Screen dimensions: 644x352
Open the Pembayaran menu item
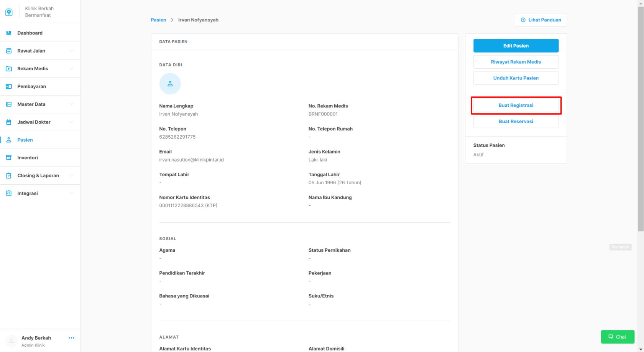(40, 86)
